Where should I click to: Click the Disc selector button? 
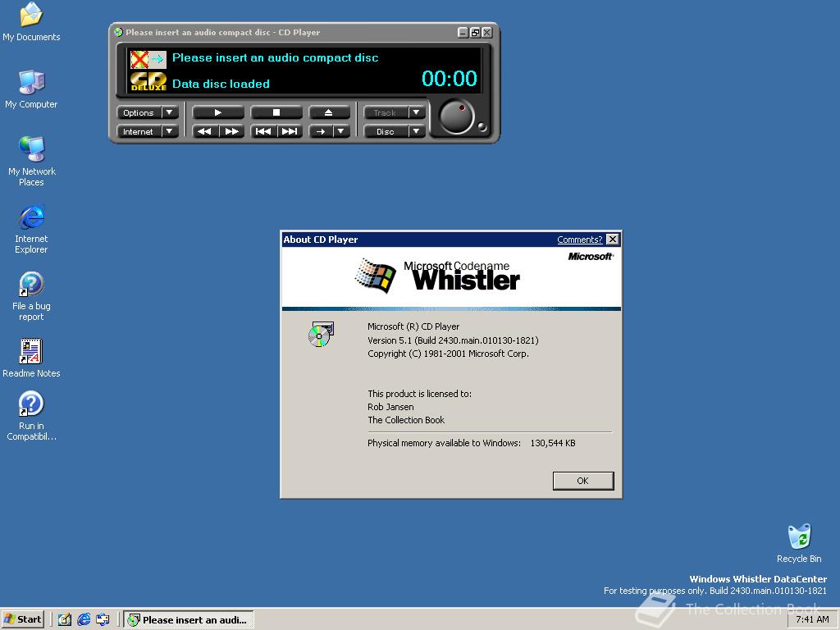(386, 131)
